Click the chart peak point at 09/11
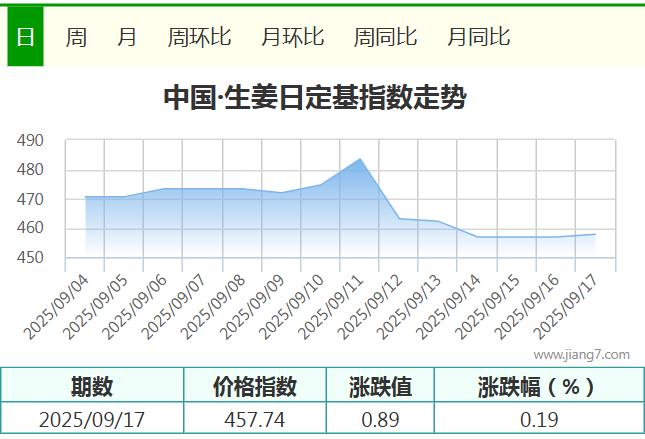 [x=360, y=158]
